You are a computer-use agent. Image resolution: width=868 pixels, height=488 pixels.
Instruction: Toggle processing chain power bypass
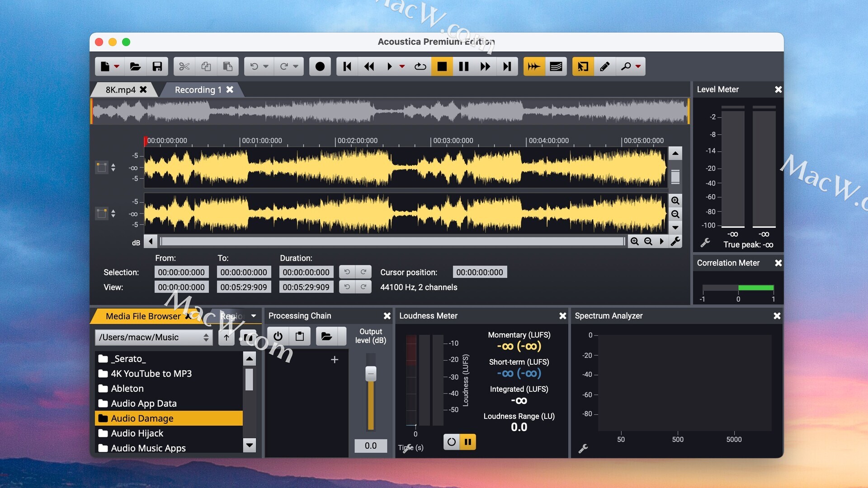tap(278, 336)
